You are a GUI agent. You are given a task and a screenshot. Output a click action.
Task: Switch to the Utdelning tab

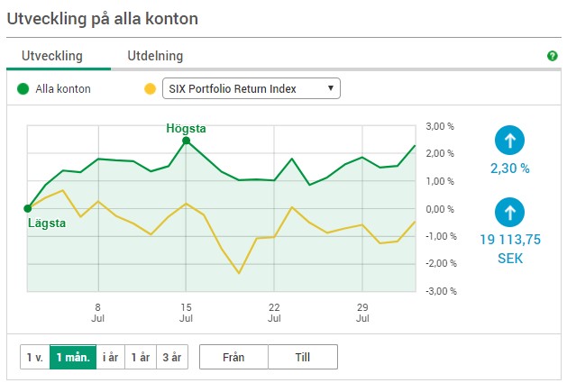click(x=155, y=56)
